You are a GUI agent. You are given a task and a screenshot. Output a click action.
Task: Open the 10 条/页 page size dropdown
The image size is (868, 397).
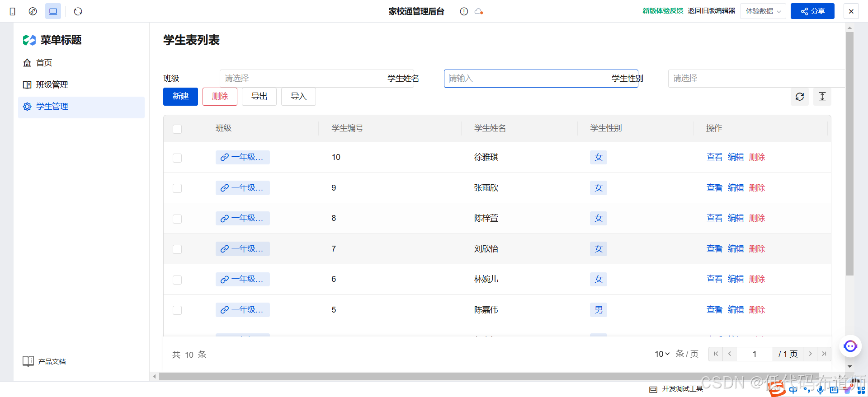(x=662, y=354)
